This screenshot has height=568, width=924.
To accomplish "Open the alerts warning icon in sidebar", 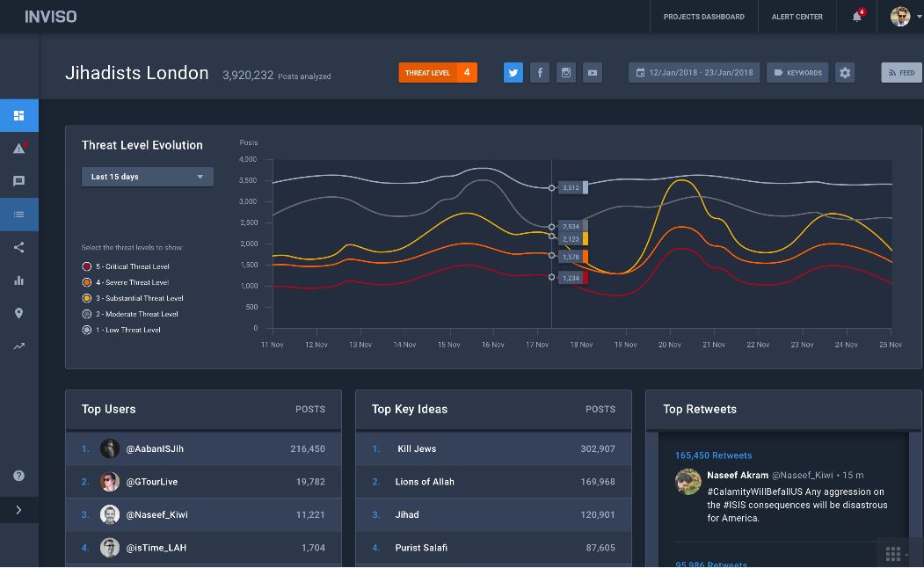I will click(18, 149).
